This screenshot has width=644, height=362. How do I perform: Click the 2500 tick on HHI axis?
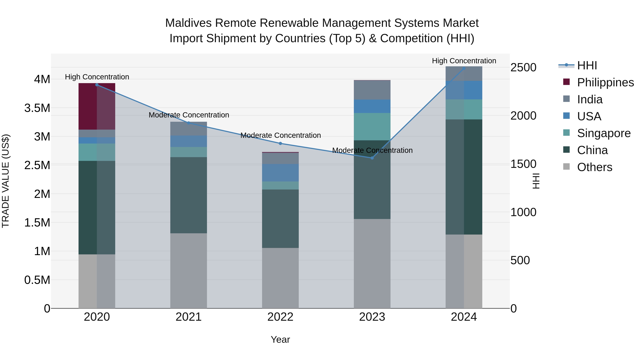click(523, 67)
